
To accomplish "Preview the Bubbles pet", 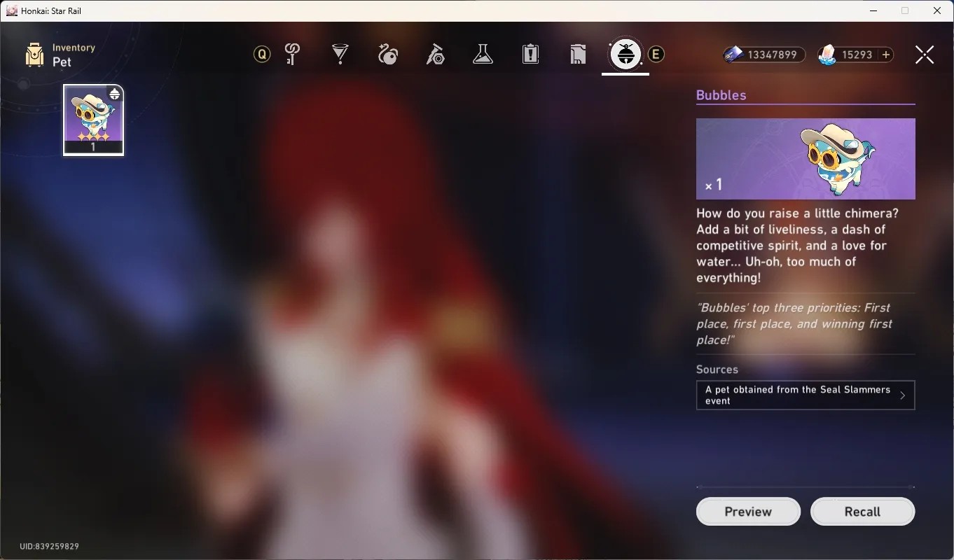I will click(748, 512).
